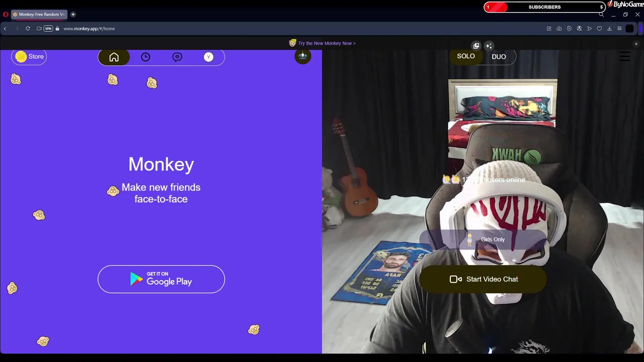Open the history clock icon
Viewport: 644px width, 362px height.
(x=145, y=57)
